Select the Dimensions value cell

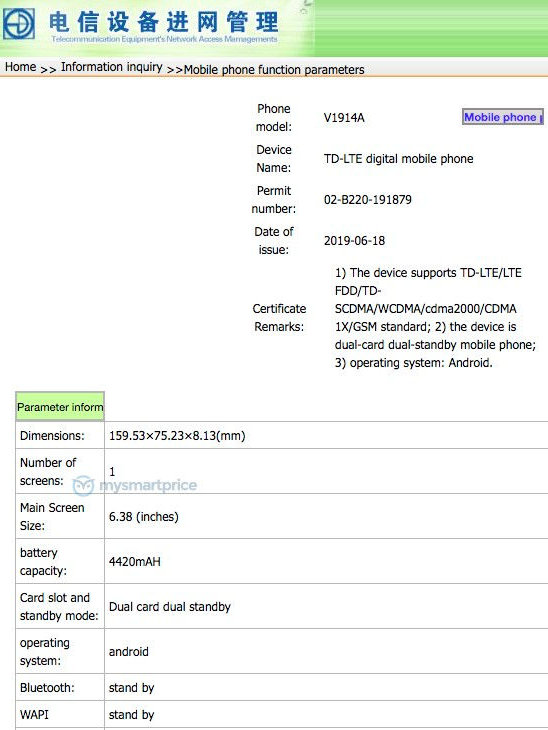coord(326,435)
